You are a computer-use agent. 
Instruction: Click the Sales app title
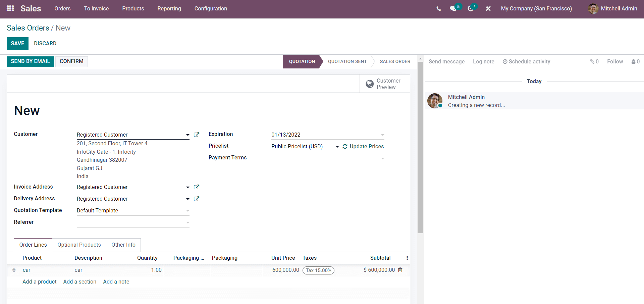[x=31, y=9]
